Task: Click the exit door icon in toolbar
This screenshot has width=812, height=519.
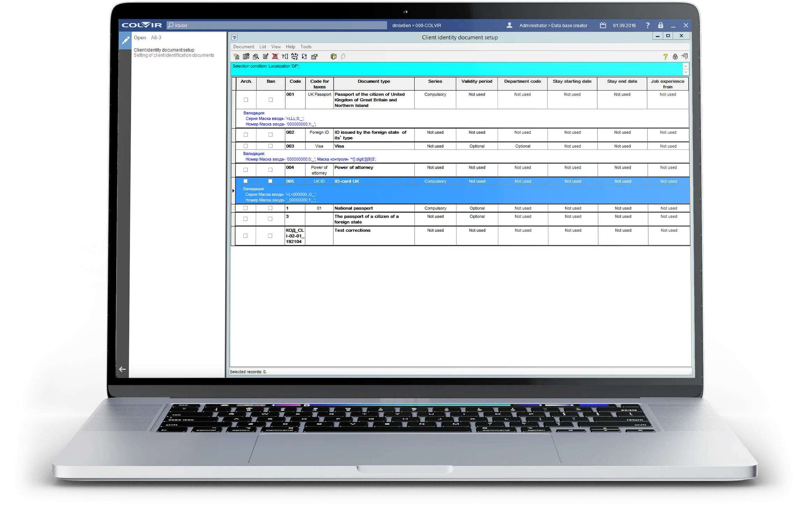Action: pos(685,57)
